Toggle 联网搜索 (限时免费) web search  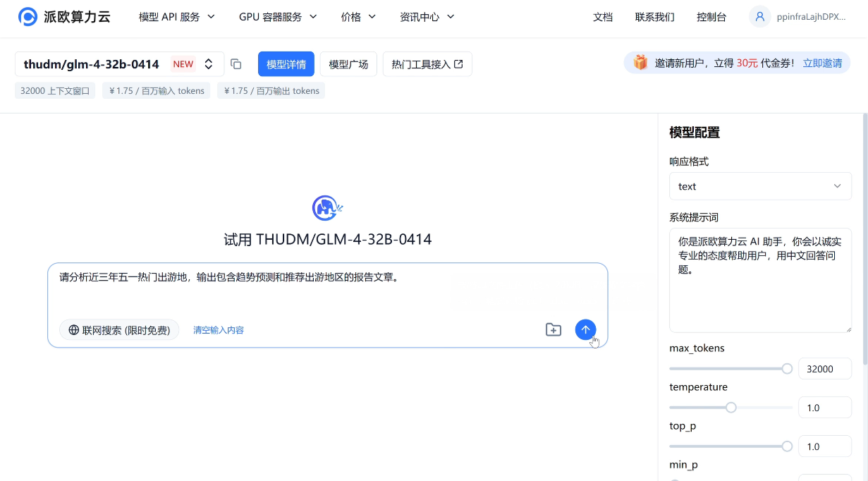tap(119, 330)
